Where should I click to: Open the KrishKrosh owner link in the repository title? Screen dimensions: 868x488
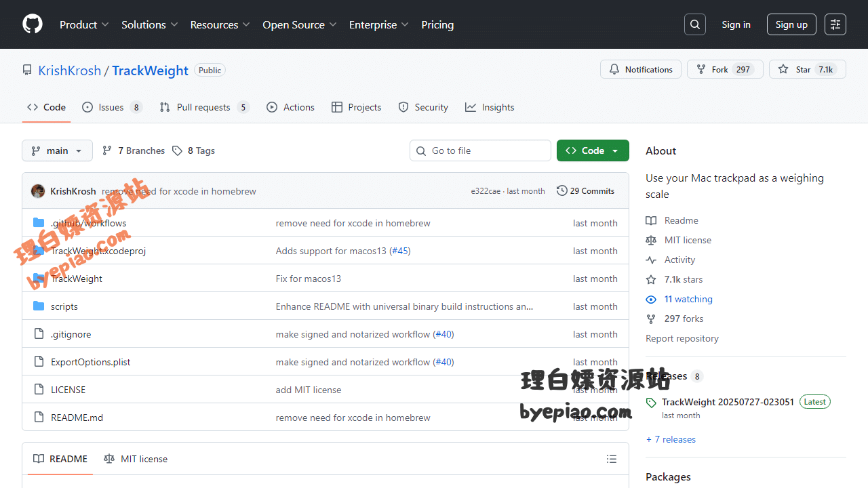(x=69, y=70)
